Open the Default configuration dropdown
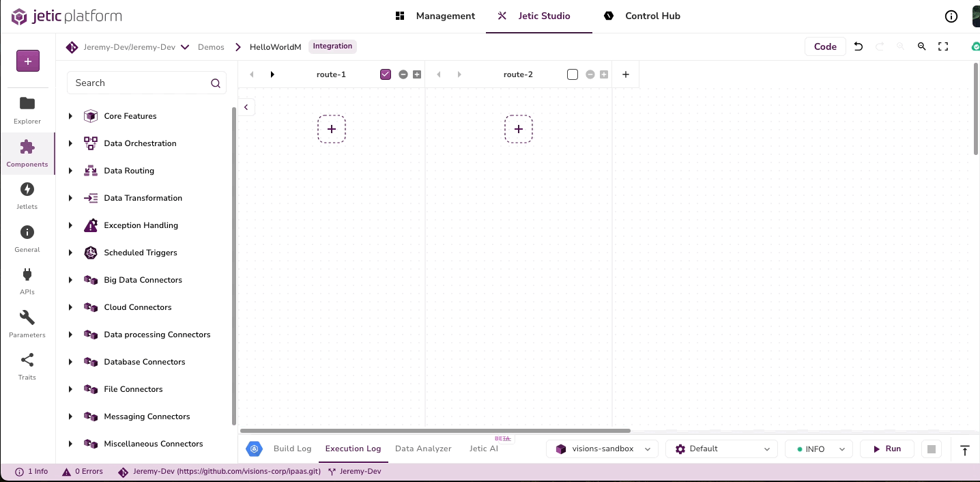The height and width of the screenshot is (482, 980). [722, 449]
